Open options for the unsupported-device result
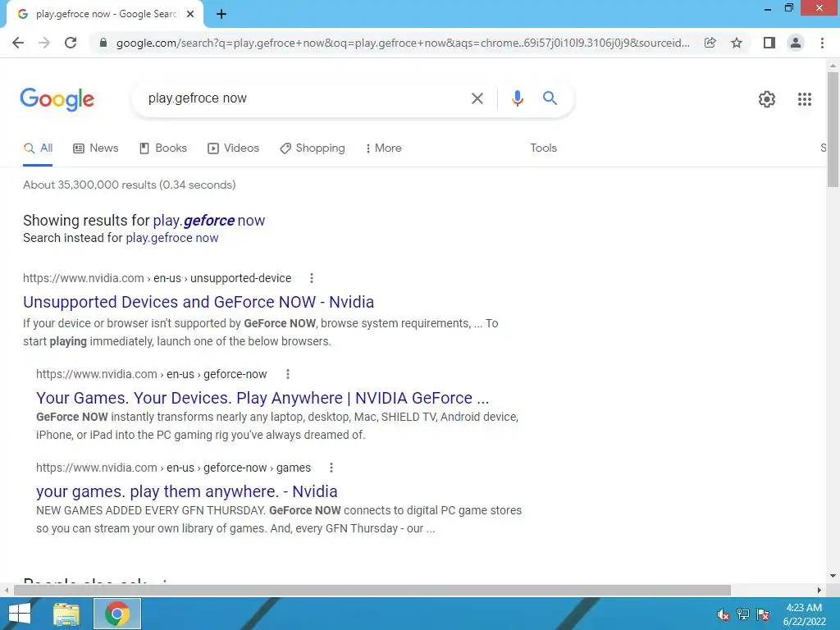 click(311, 278)
